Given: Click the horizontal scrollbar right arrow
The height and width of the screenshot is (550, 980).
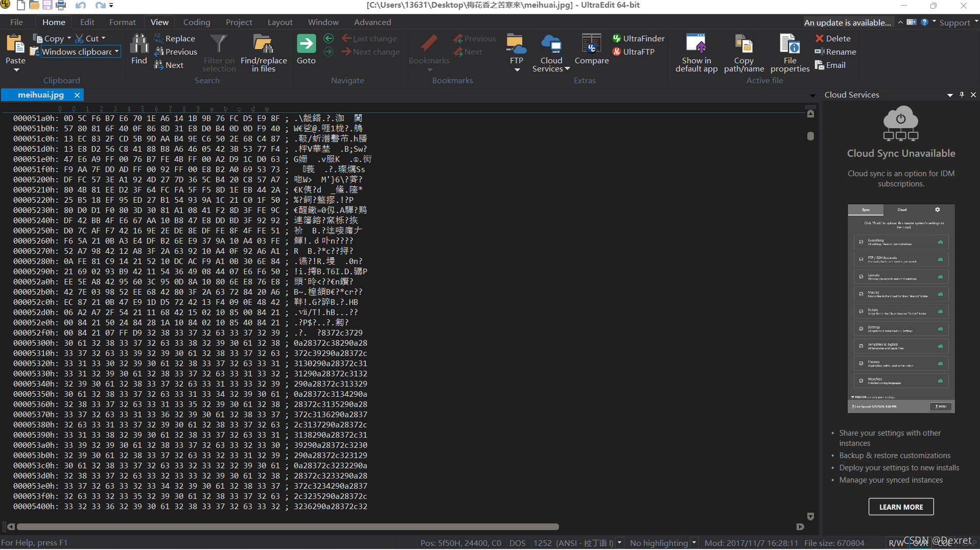Looking at the screenshot, I should pos(800,527).
